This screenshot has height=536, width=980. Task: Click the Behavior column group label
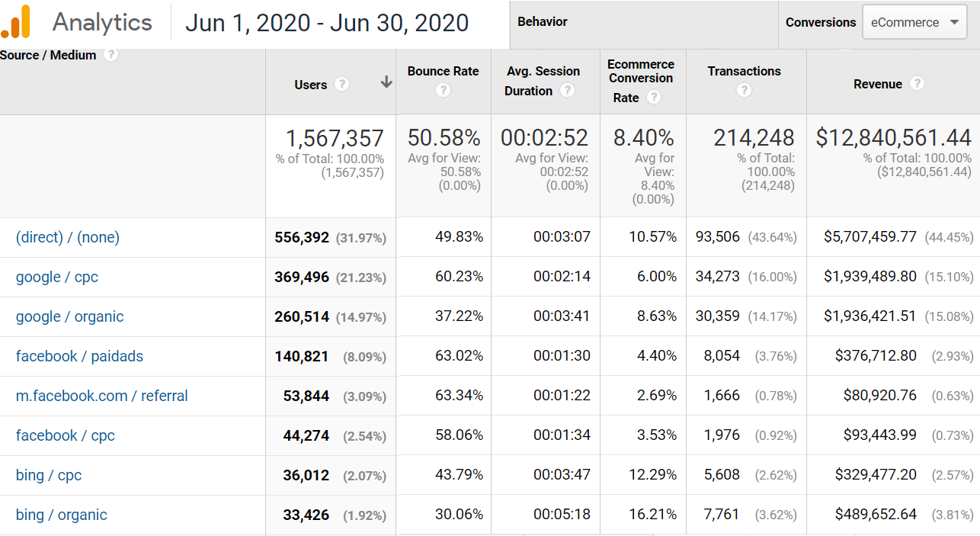pyautogui.click(x=543, y=21)
